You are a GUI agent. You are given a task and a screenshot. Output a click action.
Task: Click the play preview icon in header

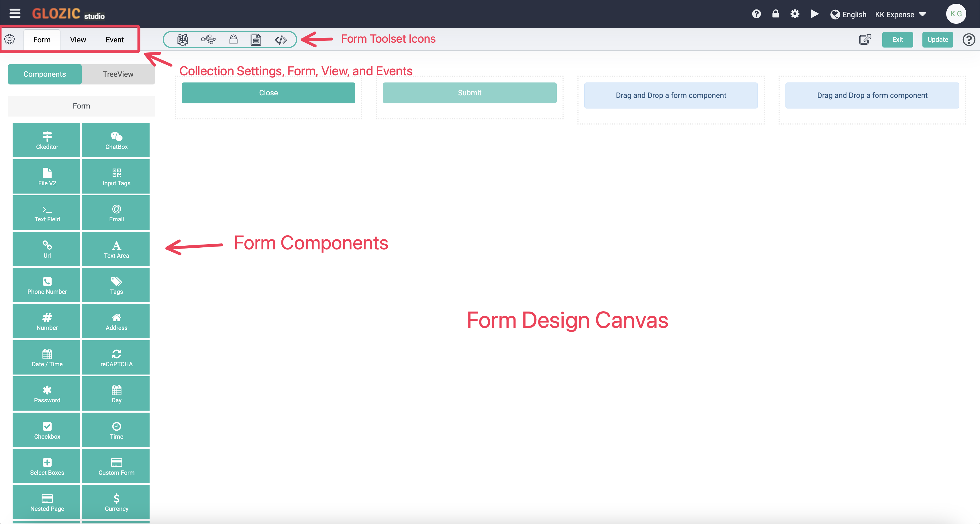[x=814, y=14]
